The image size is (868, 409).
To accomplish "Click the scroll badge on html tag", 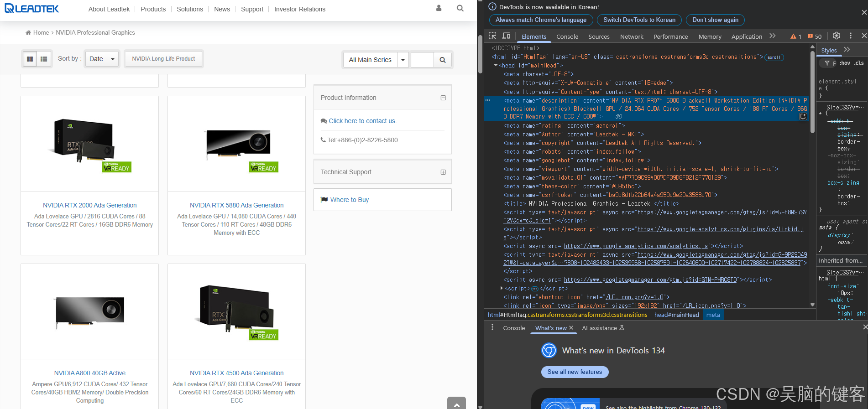I will (774, 57).
